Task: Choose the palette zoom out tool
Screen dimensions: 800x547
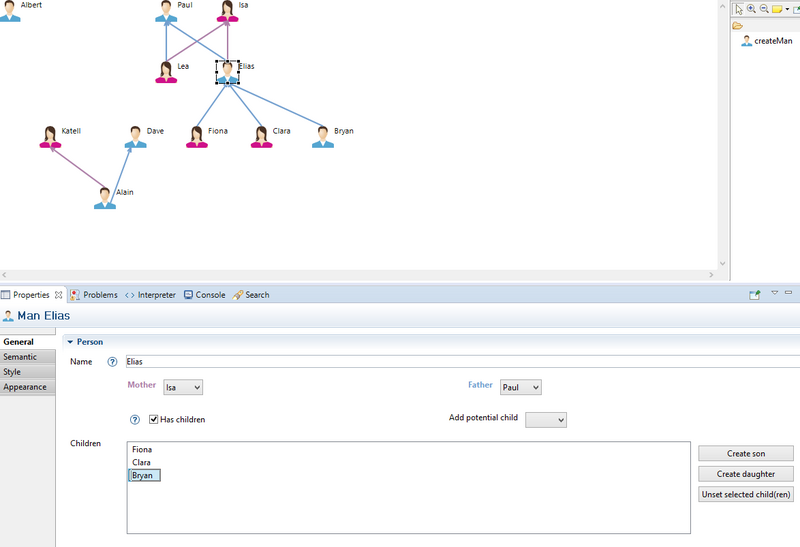Action: tap(764, 9)
